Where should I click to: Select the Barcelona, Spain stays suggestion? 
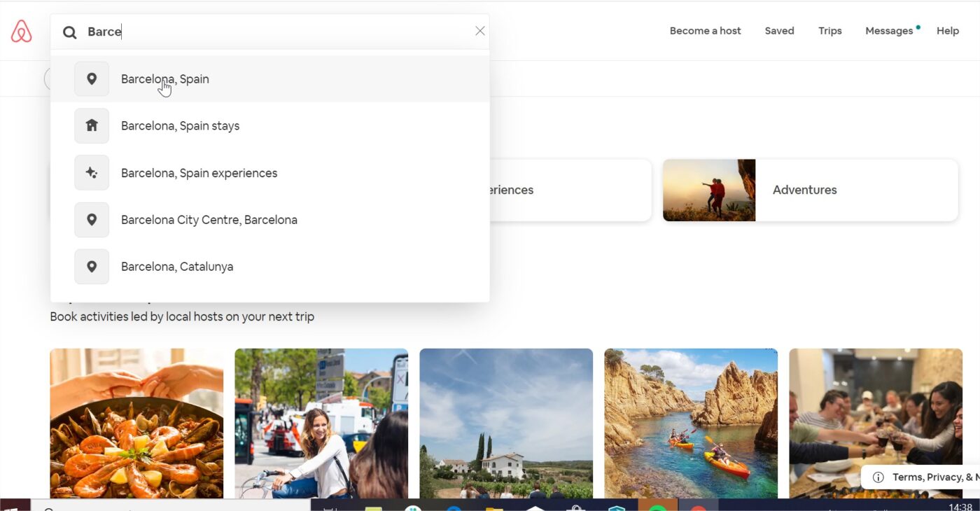tap(270, 126)
